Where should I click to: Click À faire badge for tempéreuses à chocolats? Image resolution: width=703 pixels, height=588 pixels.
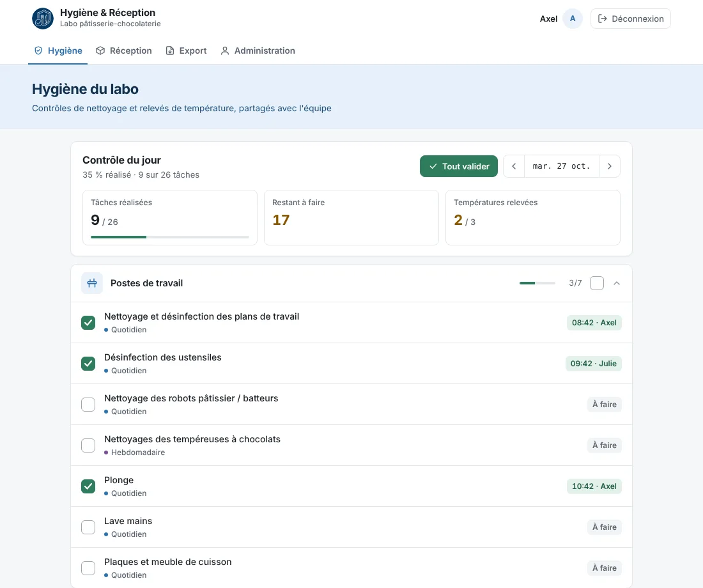605,445
